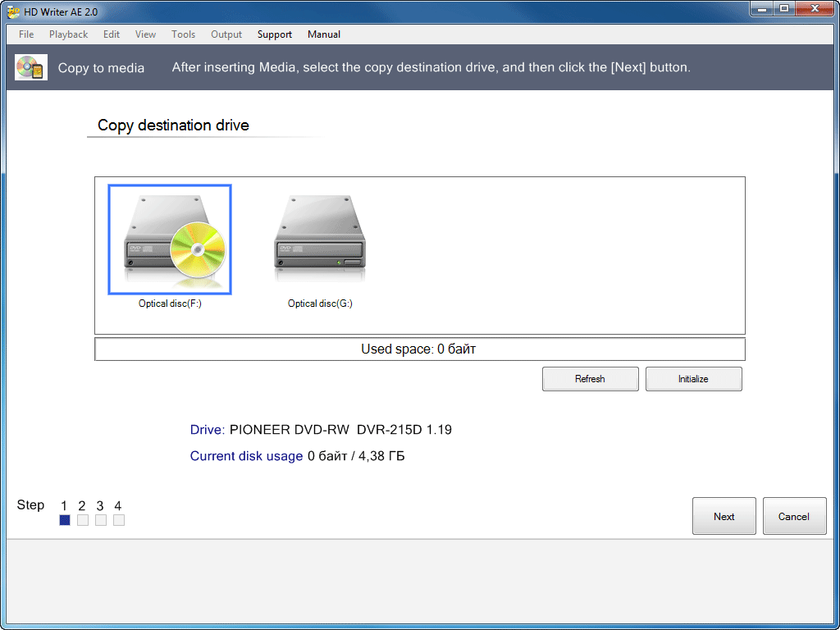
Task: Open the File menu
Action: click(x=26, y=34)
